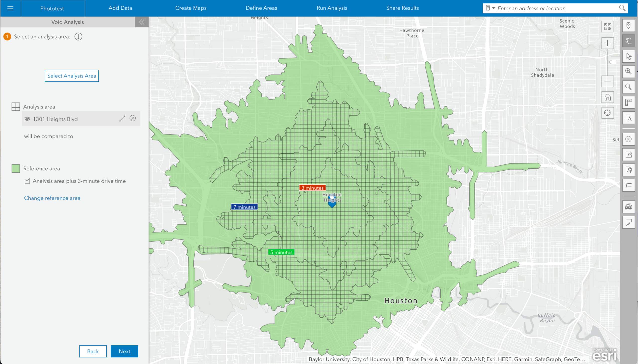Click the edit pencil icon for 1301 Heights Blvd
638x364 pixels.
click(x=122, y=118)
